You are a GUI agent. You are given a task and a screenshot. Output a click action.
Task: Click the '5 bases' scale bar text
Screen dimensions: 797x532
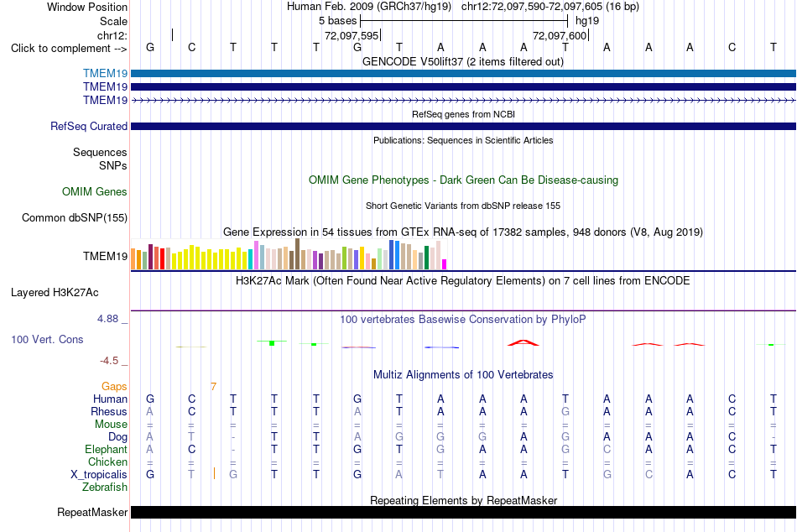coord(337,21)
